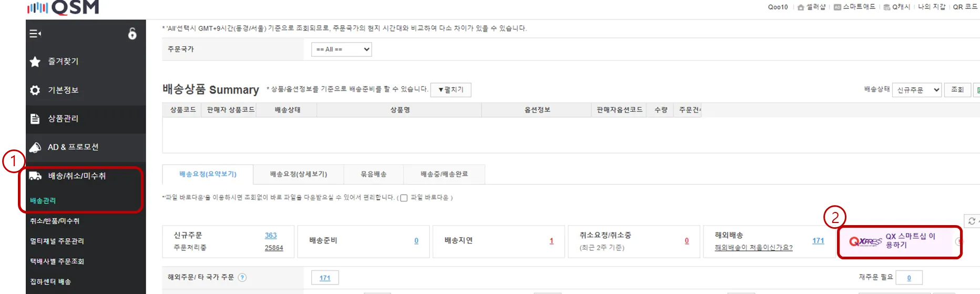Click the help question mark beside 해외주문/타 국가 주문
The width and height of the screenshot is (980, 294).
[x=242, y=277]
